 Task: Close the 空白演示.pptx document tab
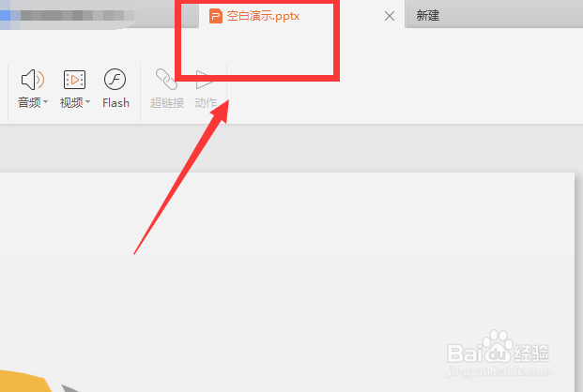point(390,16)
